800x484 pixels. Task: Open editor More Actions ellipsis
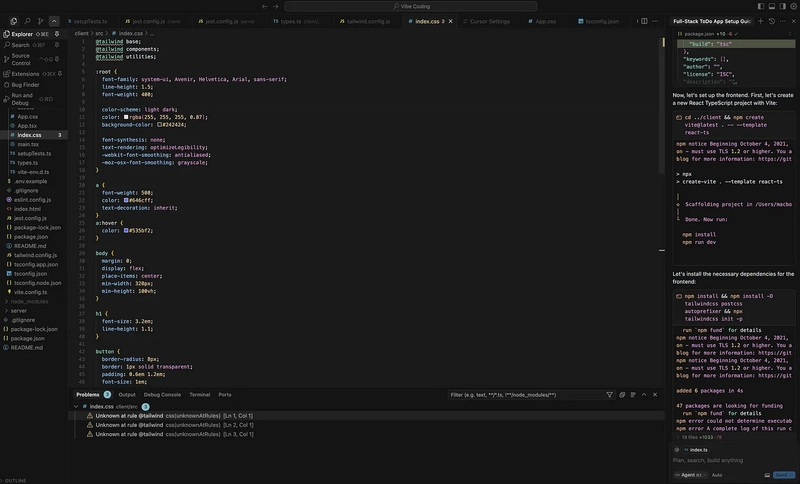655,21
